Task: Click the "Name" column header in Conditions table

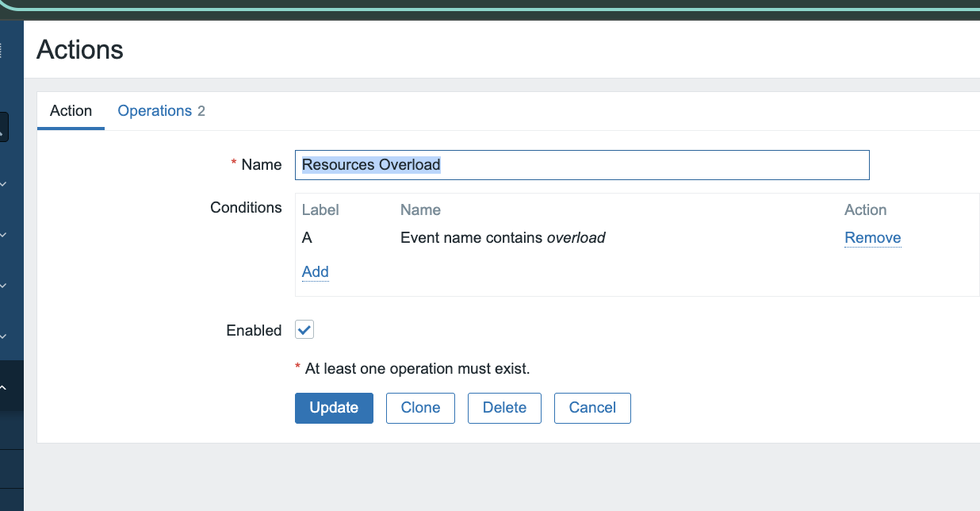Action: [x=420, y=210]
